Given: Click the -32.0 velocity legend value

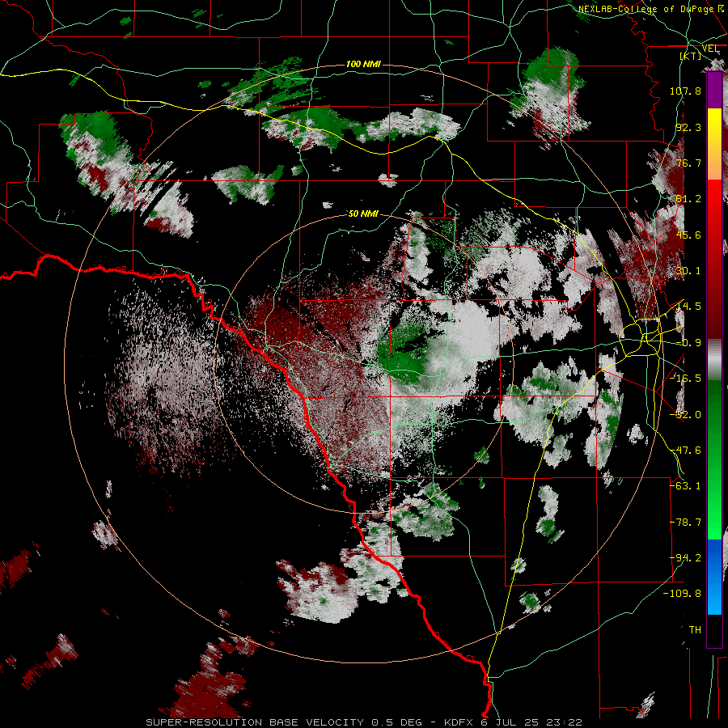Looking at the screenshot, I should 685,415.
